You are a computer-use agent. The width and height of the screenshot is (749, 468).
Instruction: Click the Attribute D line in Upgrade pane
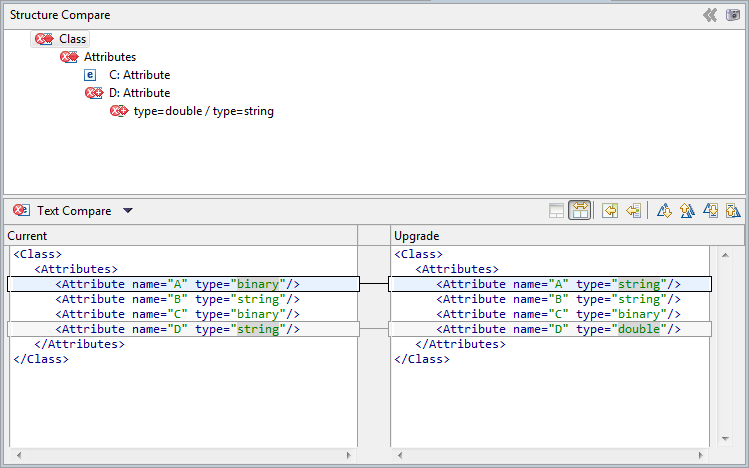tap(558, 329)
